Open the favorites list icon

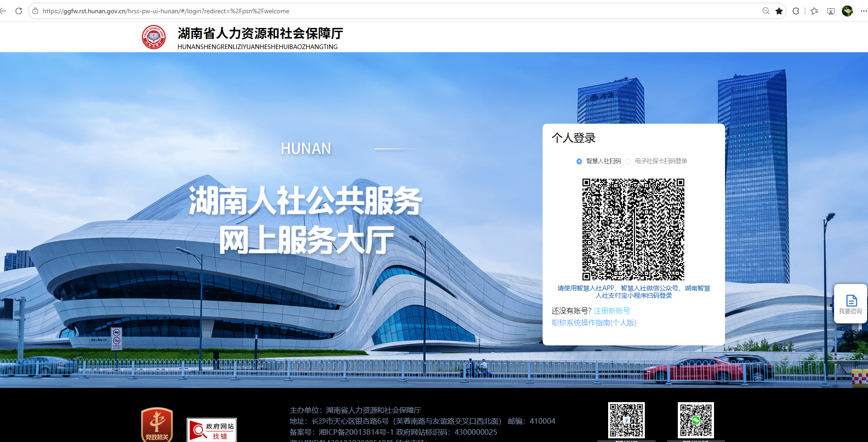click(814, 11)
